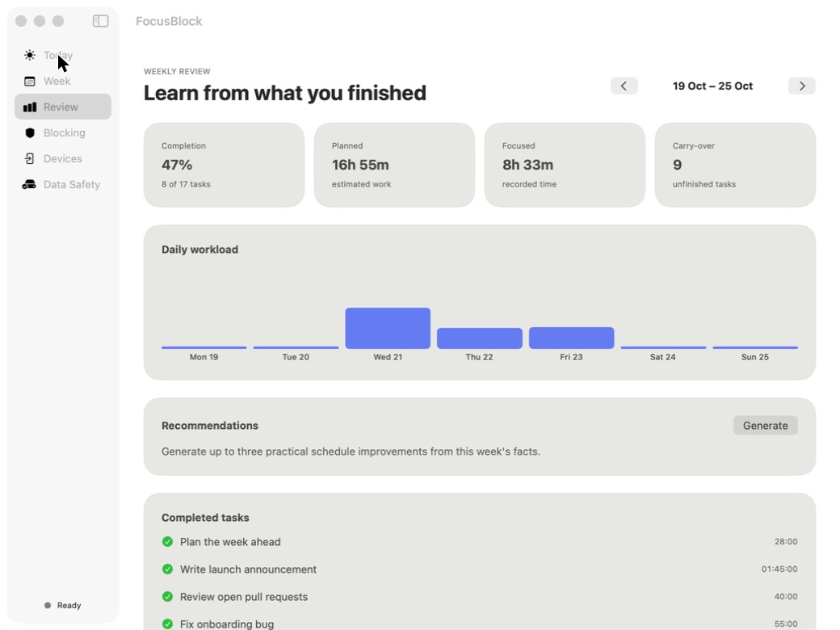Click the Review open pull requests task
Viewport: 840px width, 630px height.
pyautogui.click(x=244, y=597)
